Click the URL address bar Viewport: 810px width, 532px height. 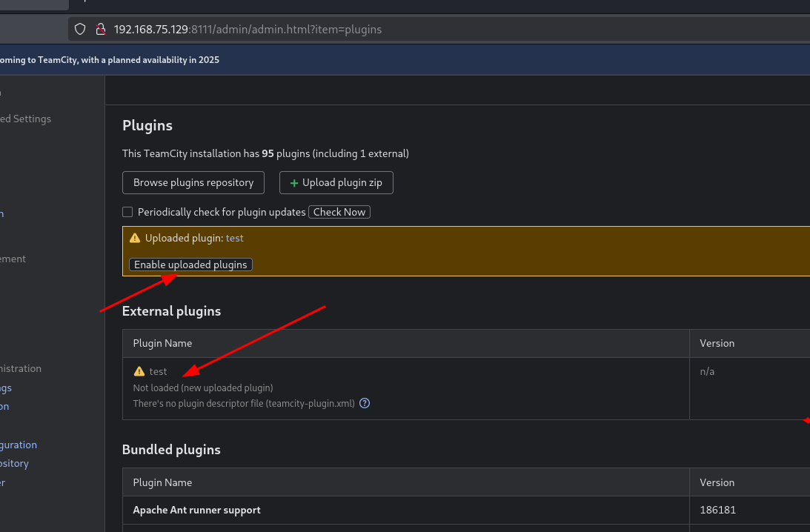(x=439, y=29)
